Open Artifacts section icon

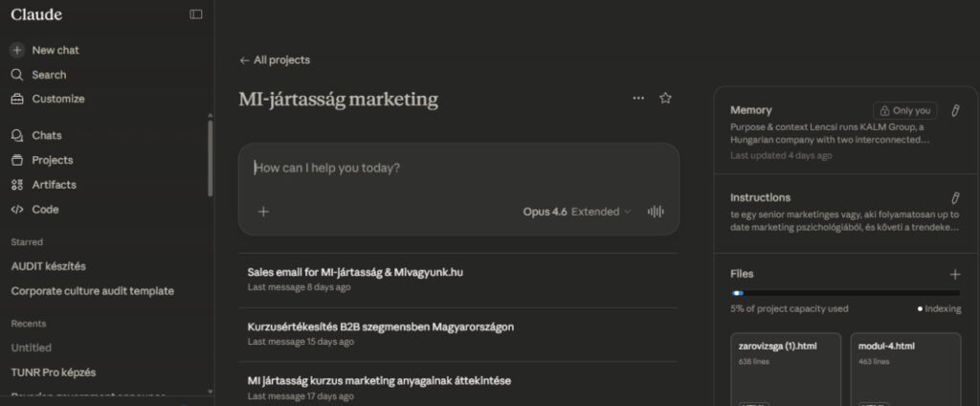point(17,185)
